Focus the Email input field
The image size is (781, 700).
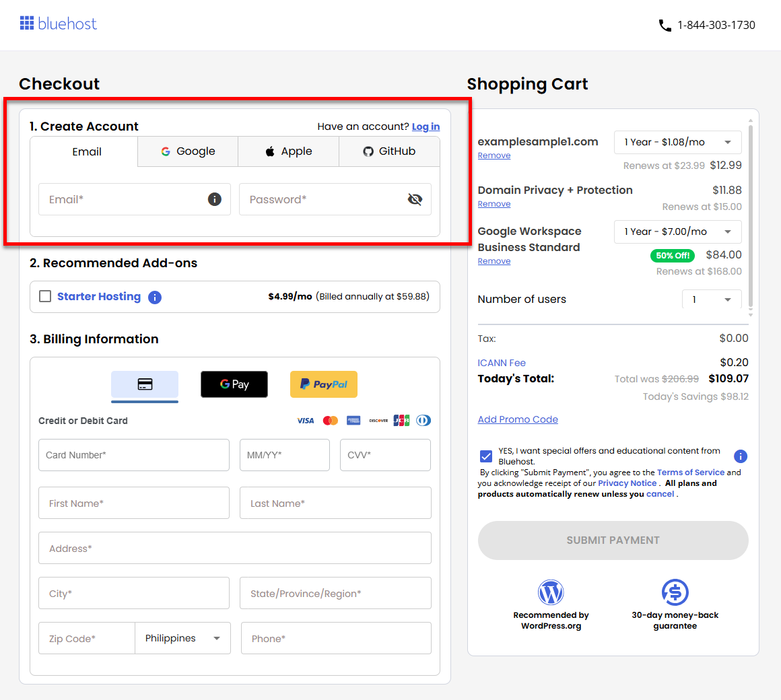pos(135,199)
